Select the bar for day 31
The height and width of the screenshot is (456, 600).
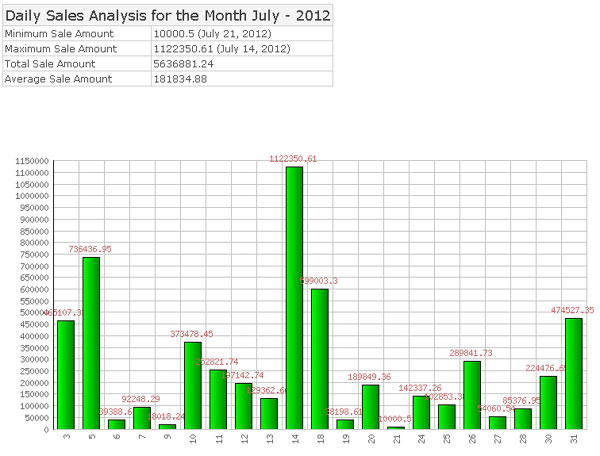coord(573,373)
